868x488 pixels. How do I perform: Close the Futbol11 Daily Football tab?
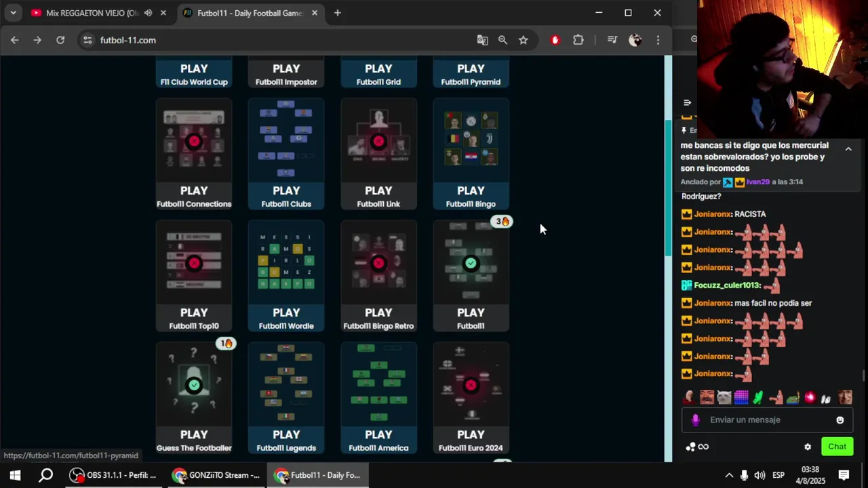point(315,13)
